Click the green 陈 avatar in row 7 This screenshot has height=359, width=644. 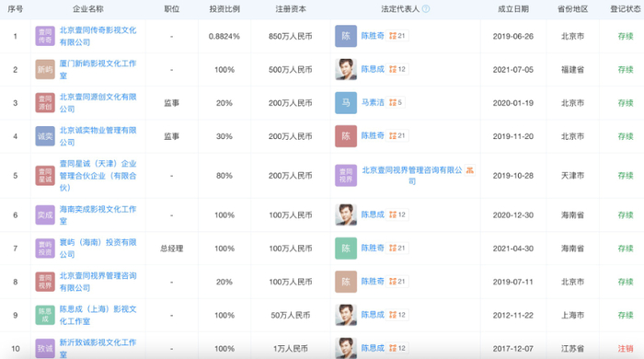point(346,249)
